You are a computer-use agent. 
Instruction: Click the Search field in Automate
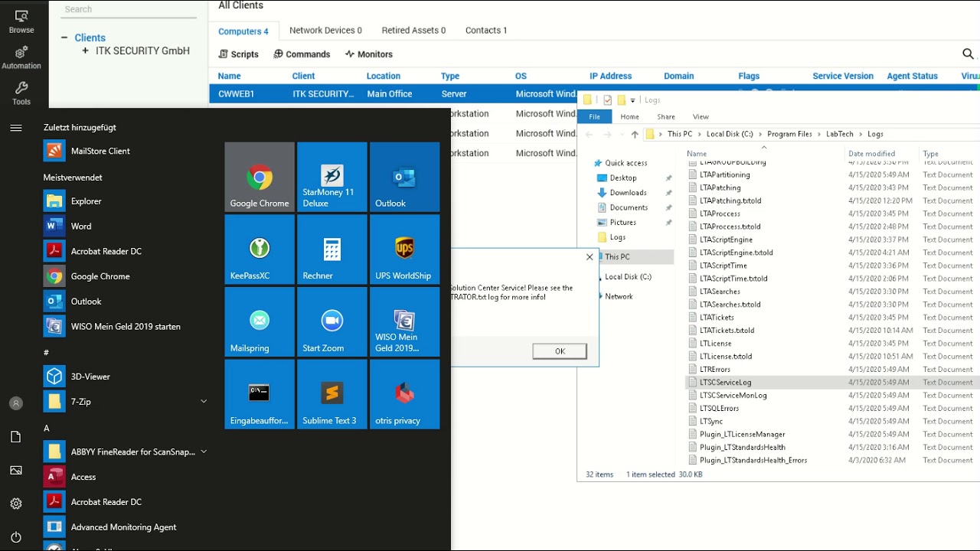[x=130, y=10]
